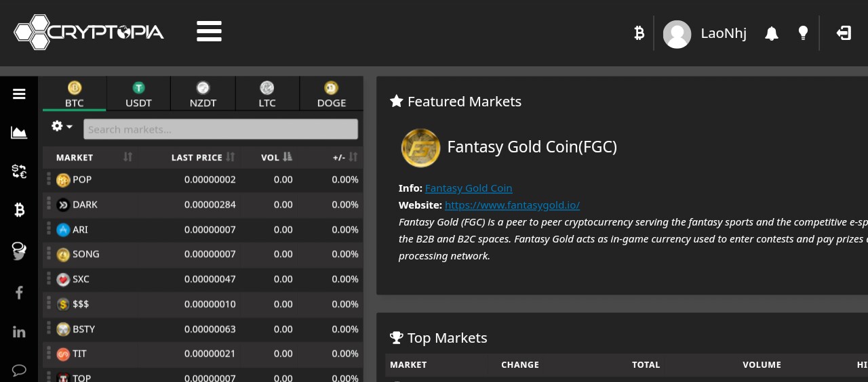Switch to the NZDT market tab
This screenshot has height=382, width=868.
203,93
